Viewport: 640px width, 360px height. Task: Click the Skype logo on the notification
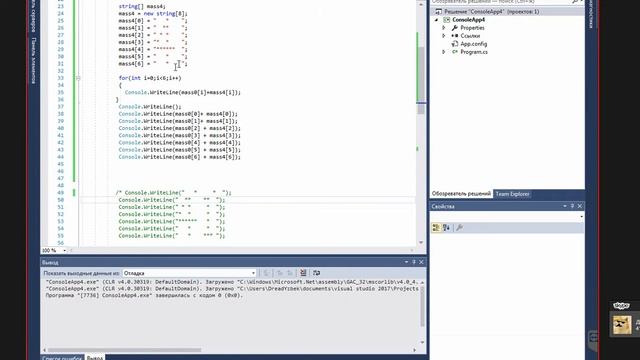621,305
